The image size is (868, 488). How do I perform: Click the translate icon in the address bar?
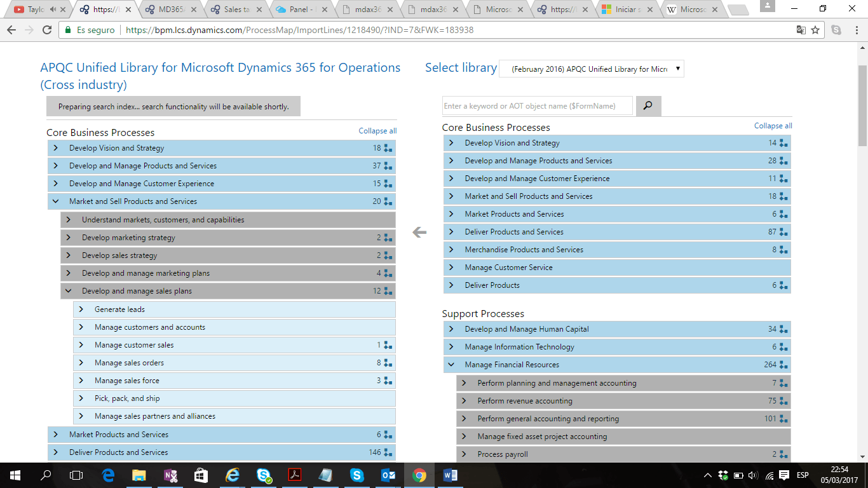[x=801, y=29]
